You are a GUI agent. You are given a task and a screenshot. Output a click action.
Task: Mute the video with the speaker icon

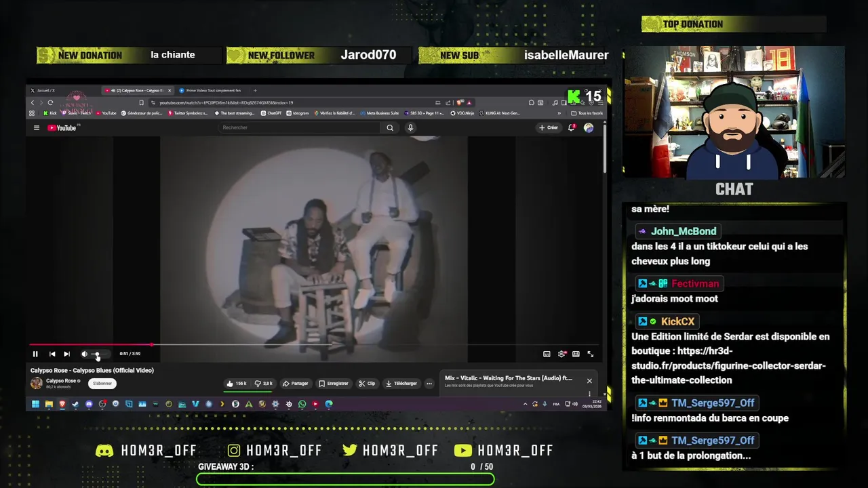84,354
